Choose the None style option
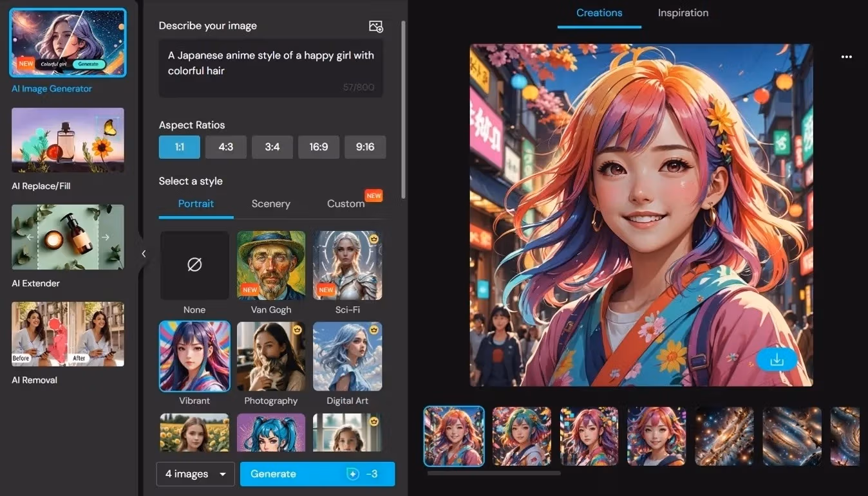The image size is (868, 496). coord(194,265)
